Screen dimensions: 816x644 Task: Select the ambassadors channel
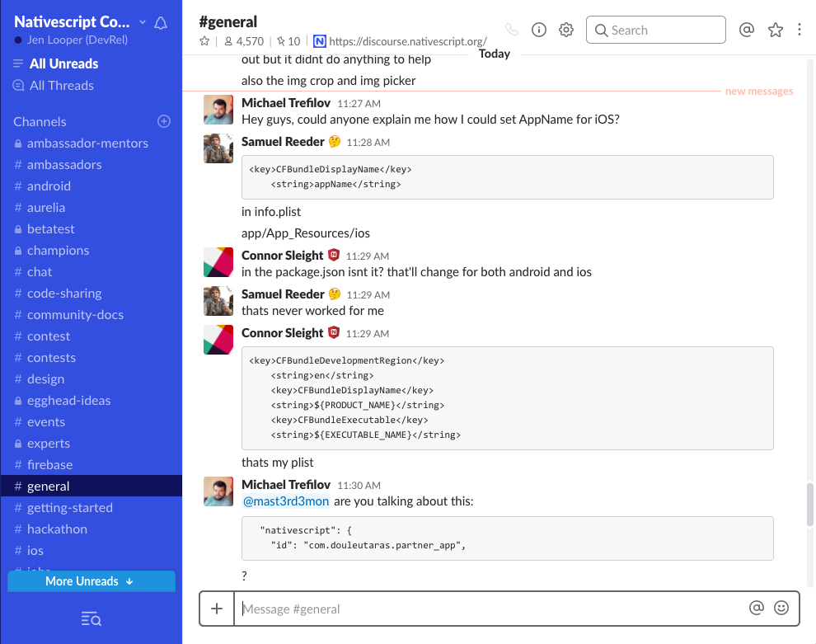pos(64,165)
